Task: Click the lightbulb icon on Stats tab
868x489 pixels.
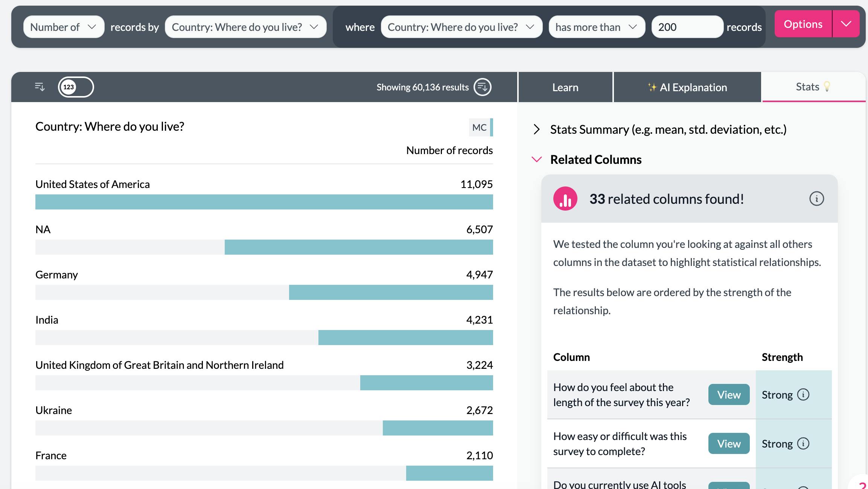Action: pos(827,87)
